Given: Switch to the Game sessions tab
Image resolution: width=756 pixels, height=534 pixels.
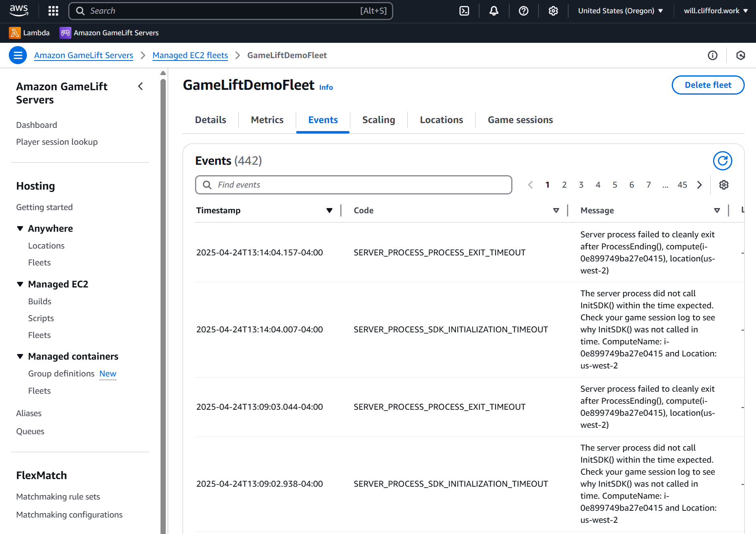Looking at the screenshot, I should 520,120.
